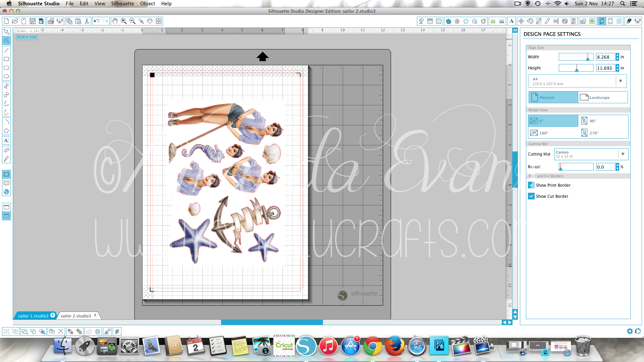Click the Width value field
The width and height of the screenshot is (644, 362).
pos(605,57)
